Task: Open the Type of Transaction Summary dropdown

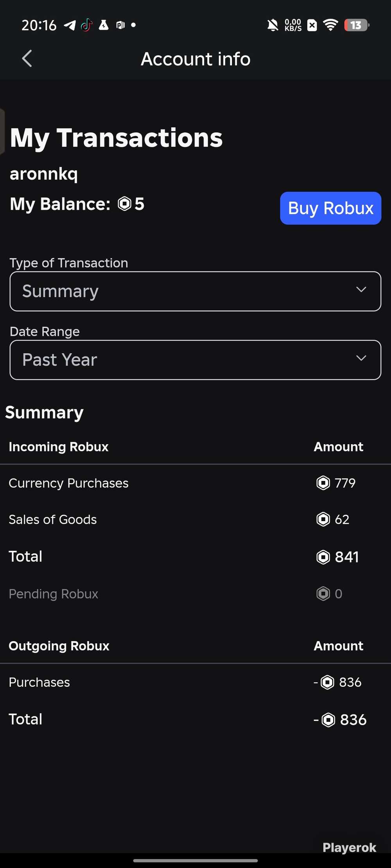Action: [195, 291]
